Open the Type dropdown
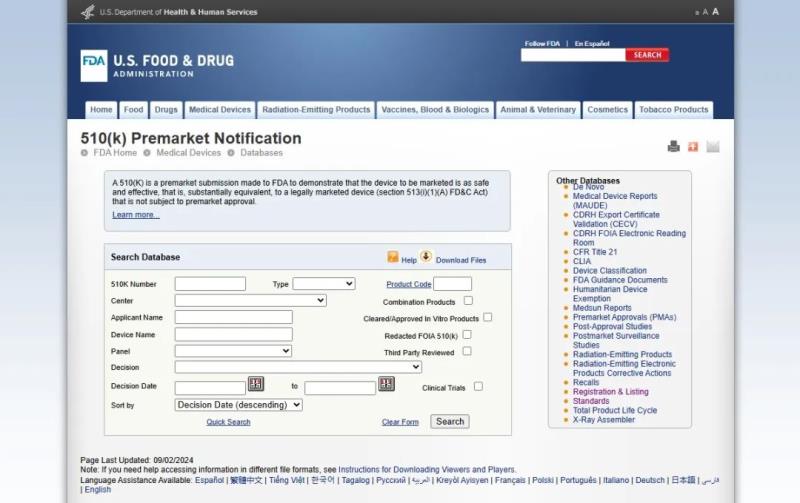800x503 pixels. (323, 284)
